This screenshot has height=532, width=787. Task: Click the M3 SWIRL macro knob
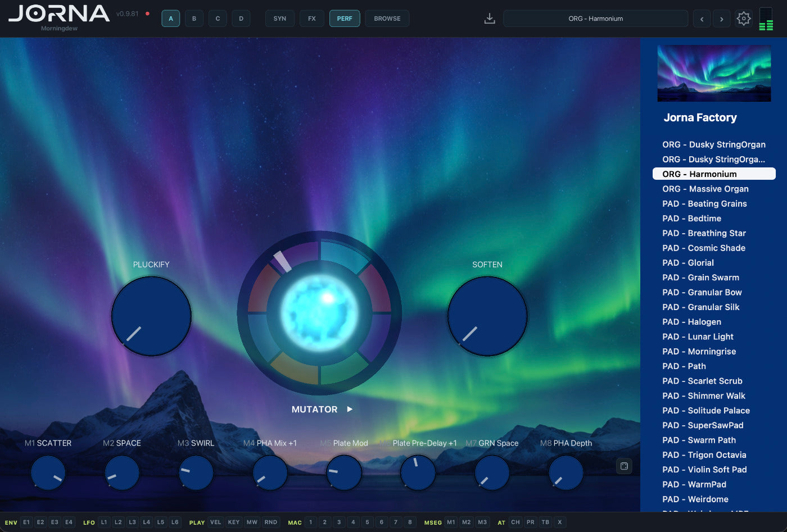point(196,472)
